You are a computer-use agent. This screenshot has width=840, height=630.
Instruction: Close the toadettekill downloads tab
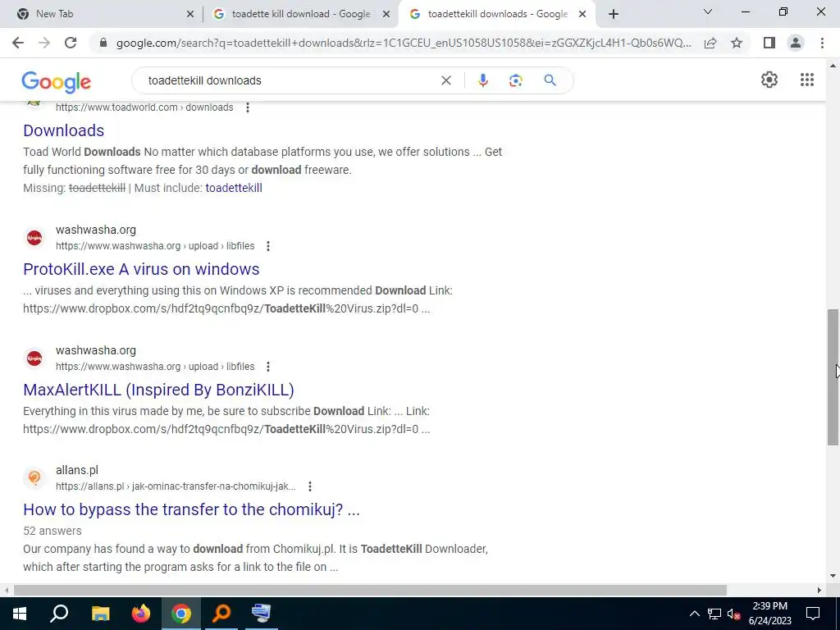pyautogui.click(x=582, y=15)
